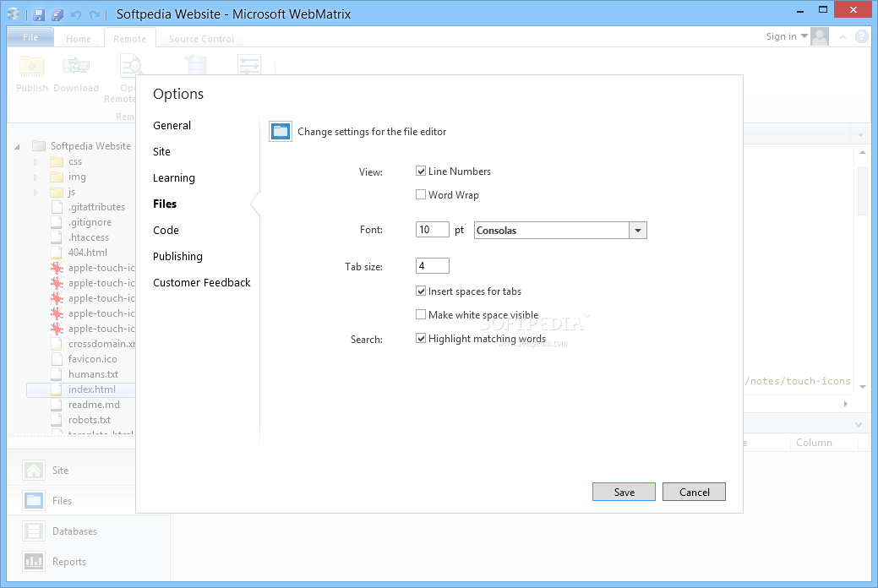This screenshot has width=878, height=588.
Task: Click the Sign in link
Action: click(x=781, y=36)
